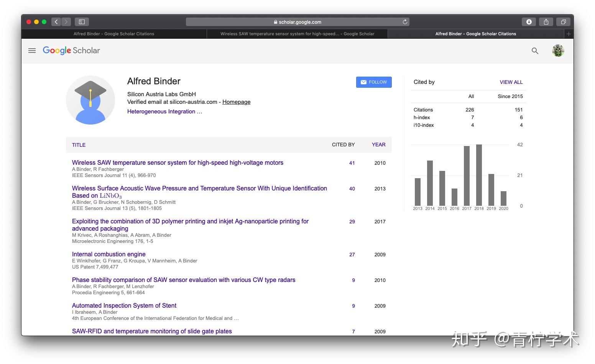Click the i10-index label in Cited by table

(x=424, y=125)
